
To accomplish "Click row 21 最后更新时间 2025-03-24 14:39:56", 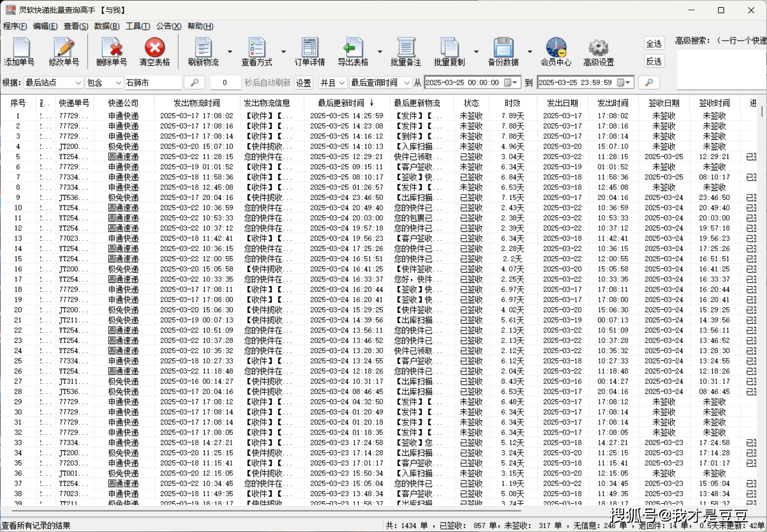I will [x=347, y=320].
